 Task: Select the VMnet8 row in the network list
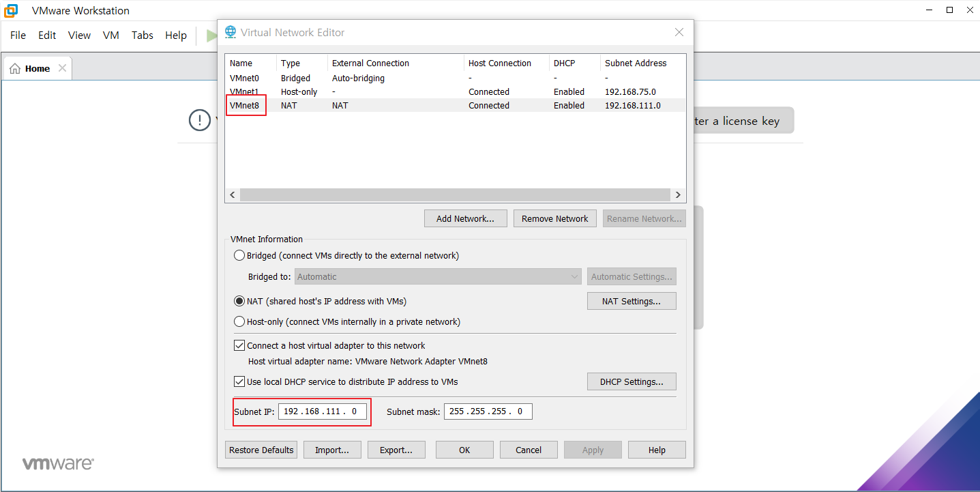(455, 106)
